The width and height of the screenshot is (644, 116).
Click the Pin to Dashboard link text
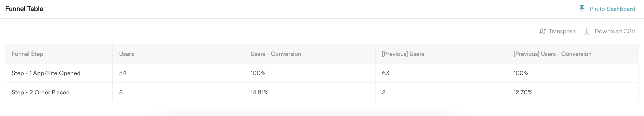612,9
